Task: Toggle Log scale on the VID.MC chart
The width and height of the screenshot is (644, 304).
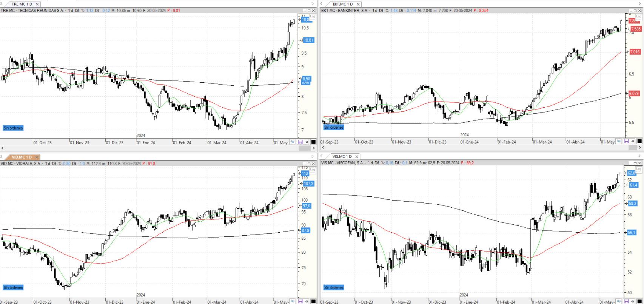Action: pyautogui.click(x=313, y=170)
